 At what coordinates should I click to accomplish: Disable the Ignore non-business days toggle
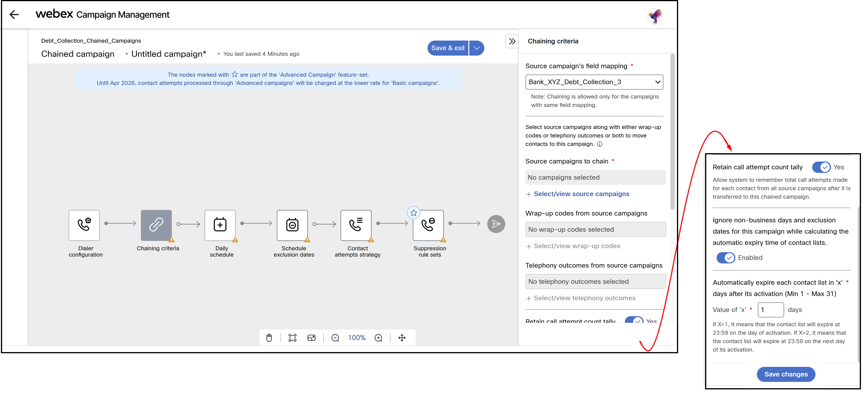coord(725,258)
